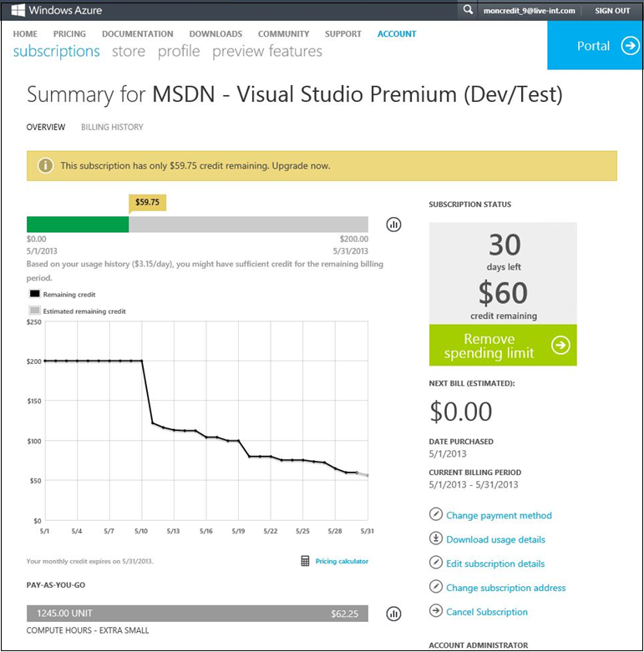Click info icon in yellow credit warning
This screenshot has height=652, width=644.
45,165
